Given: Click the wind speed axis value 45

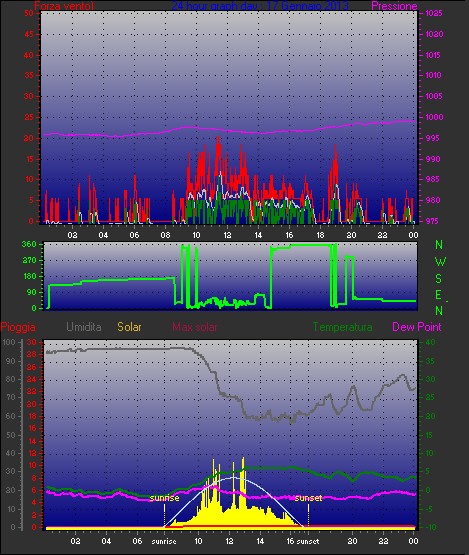Looking at the screenshot, I should click(29, 34).
